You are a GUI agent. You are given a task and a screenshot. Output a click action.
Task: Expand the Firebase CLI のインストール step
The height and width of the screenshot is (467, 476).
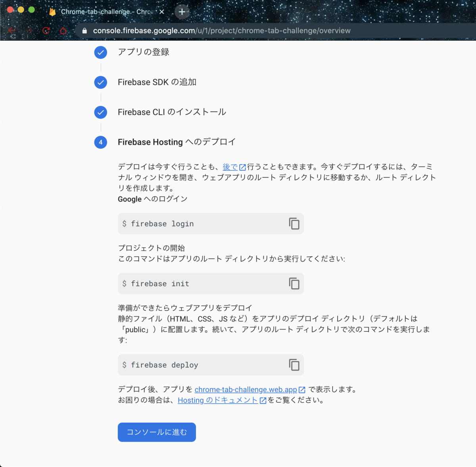(x=172, y=112)
